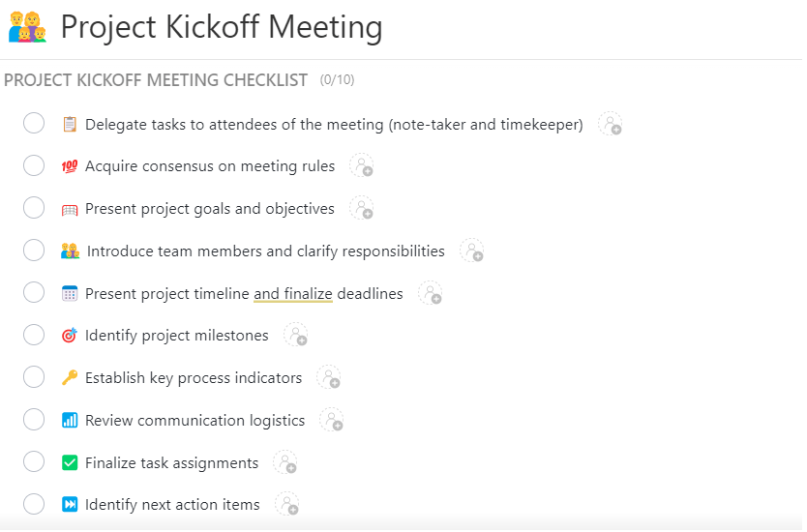Viewport: 807px width, 532px height.
Task: Click assignee icon for Delegate tasks item
Action: tap(610, 124)
